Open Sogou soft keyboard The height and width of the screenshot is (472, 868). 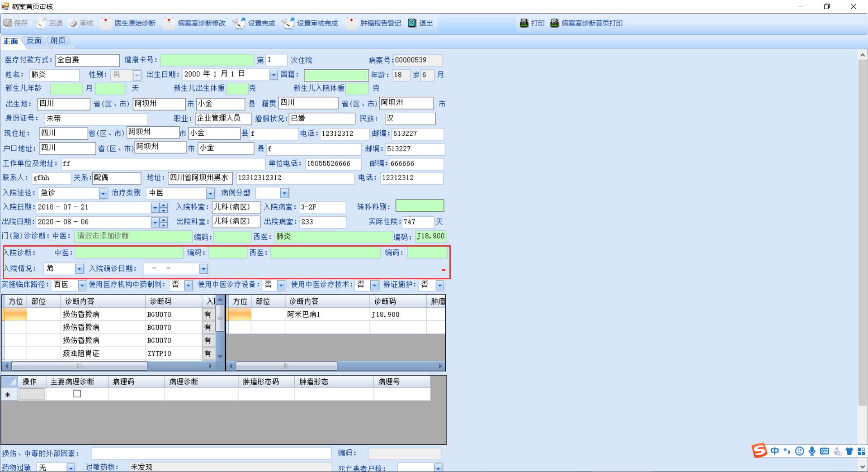tap(824, 451)
